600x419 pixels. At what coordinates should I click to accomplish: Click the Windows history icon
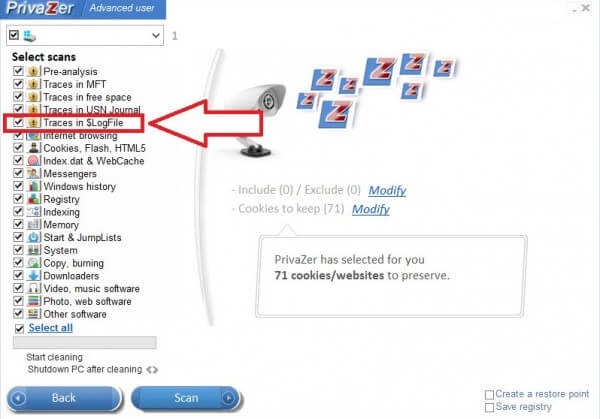(34, 186)
